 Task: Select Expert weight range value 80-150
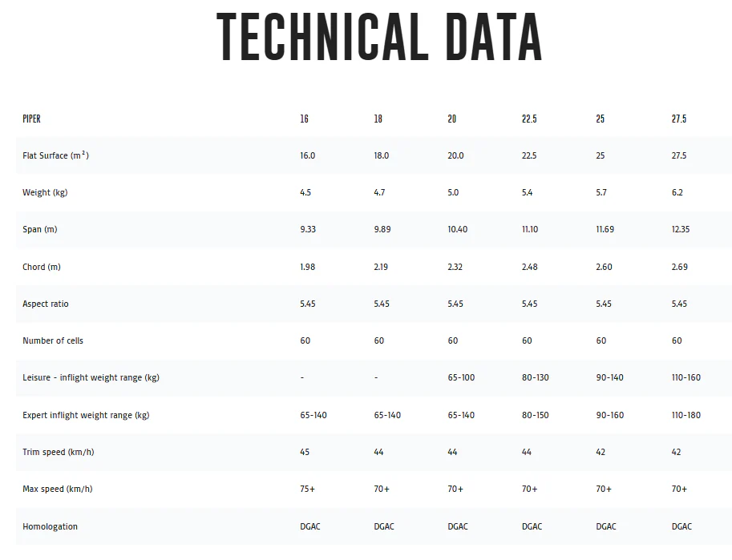click(x=536, y=415)
